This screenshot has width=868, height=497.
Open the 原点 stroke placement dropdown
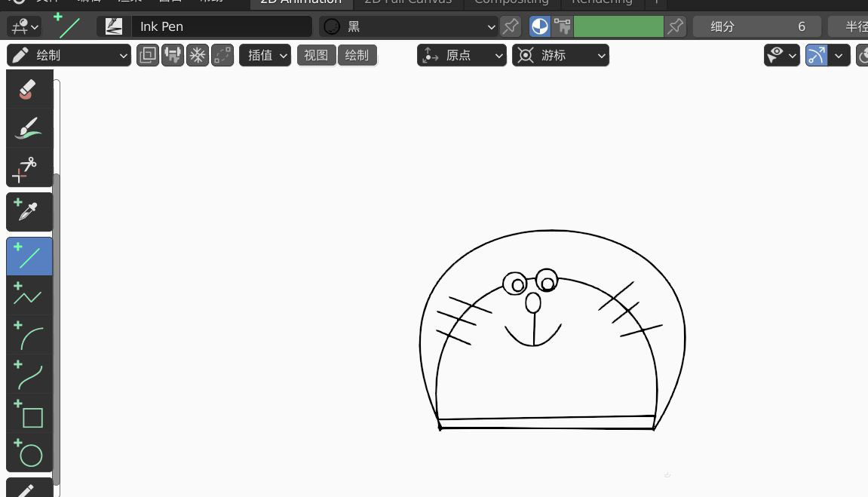click(462, 55)
